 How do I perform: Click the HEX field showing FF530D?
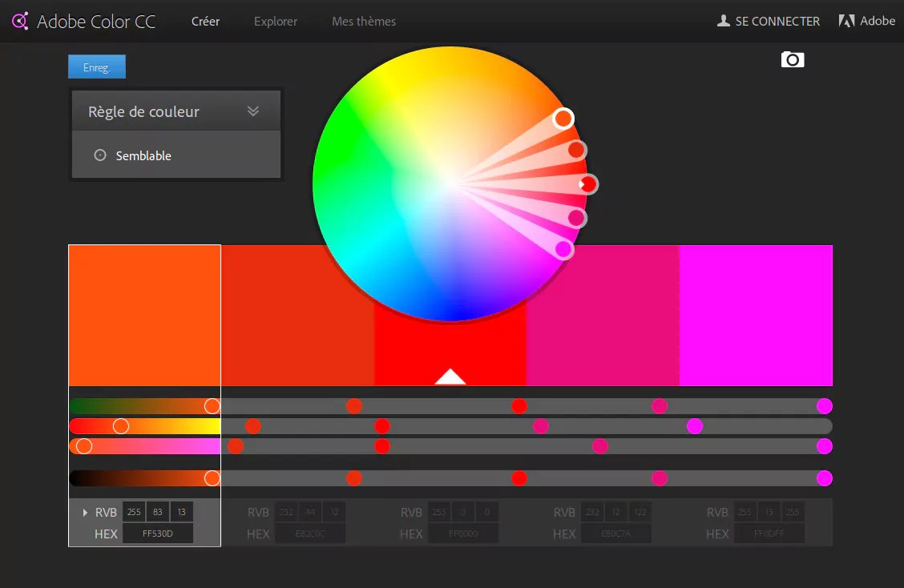click(x=158, y=534)
